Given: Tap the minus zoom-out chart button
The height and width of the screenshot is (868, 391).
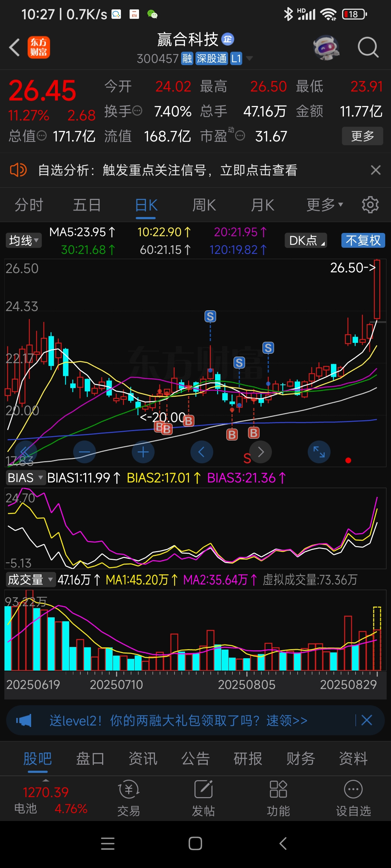Looking at the screenshot, I should pyautogui.click(x=84, y=452).
